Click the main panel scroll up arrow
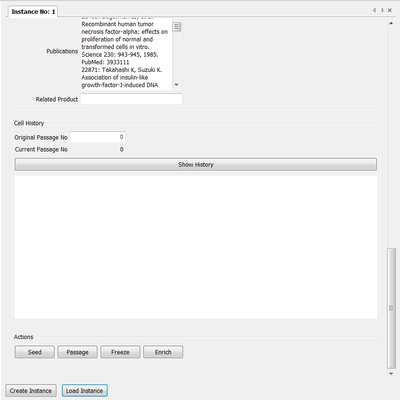The height and width of the screenshot is (400, 400). coord(391,23)
